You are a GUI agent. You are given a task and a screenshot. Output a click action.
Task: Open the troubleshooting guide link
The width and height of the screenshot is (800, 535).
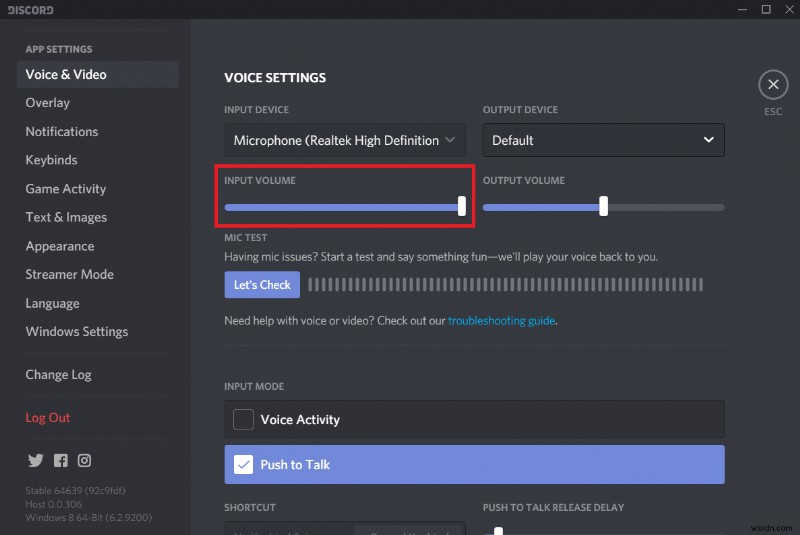pyautogui.click(x=502, y=321)
